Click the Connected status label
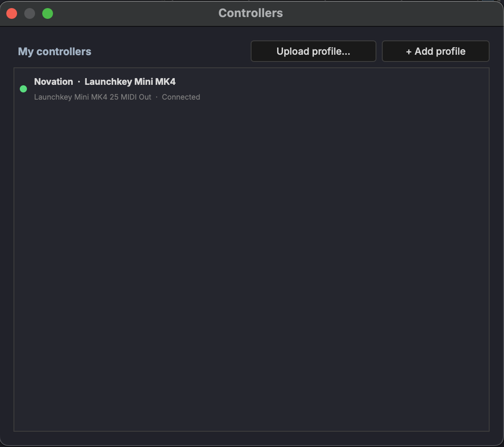Image resolution: width=504 pixels, height=447 pixels. pyautogui.click(x=181, y=97)
